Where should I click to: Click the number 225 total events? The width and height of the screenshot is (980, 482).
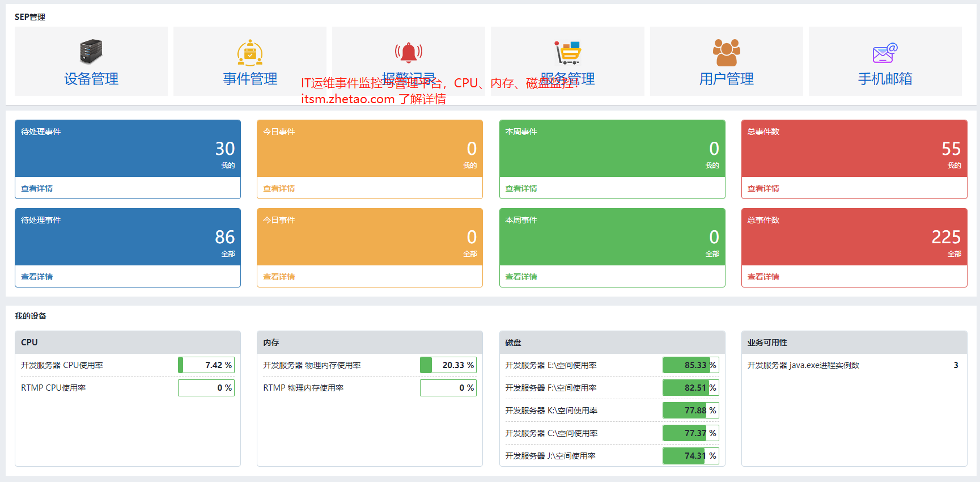point(946,237)
